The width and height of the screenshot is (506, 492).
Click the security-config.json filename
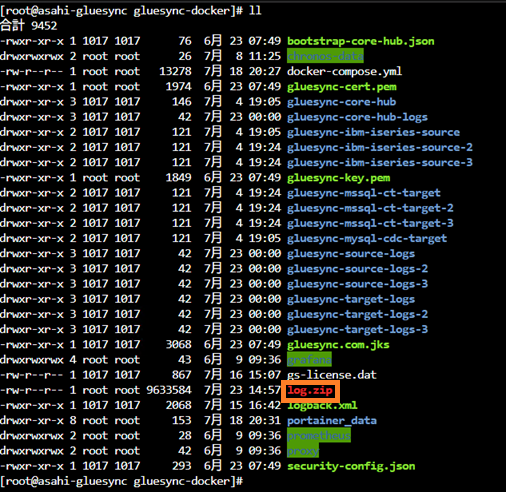tap(351, 466)
